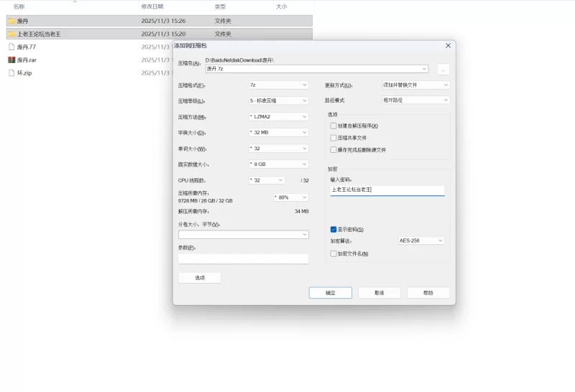Open the 字典大小 dropdown showing 32 MB

click(x=279, y=132)
